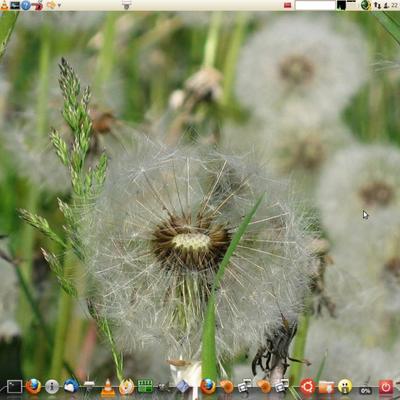
Task: Open VLC media player from the bottom dock
Action: [x=108, y=387]
